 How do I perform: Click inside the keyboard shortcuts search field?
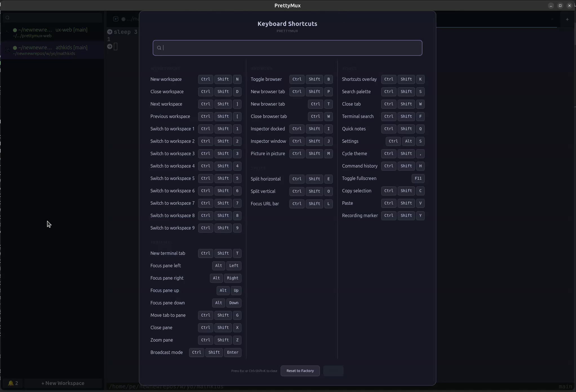pos(287,48)
